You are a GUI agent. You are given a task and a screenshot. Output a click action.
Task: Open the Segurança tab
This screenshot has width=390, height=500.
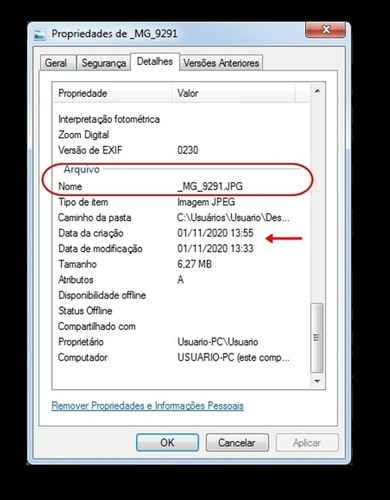point(103,63)
